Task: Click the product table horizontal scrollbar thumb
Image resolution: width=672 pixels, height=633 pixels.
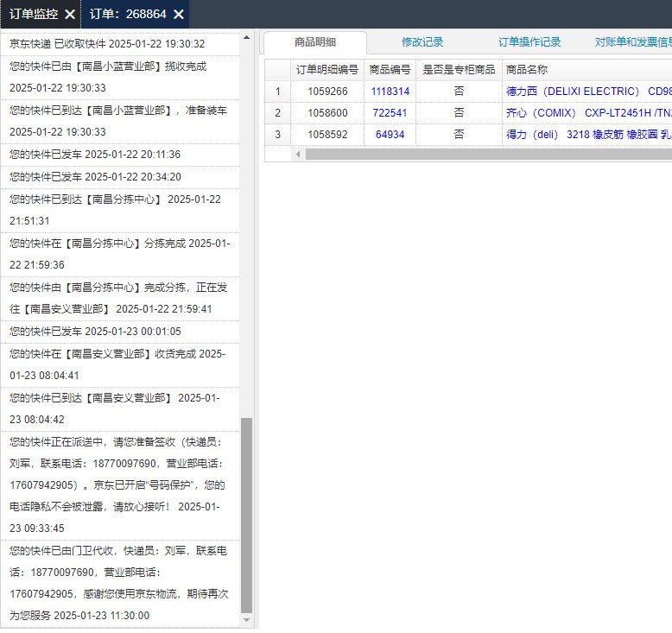Action: 489,154
